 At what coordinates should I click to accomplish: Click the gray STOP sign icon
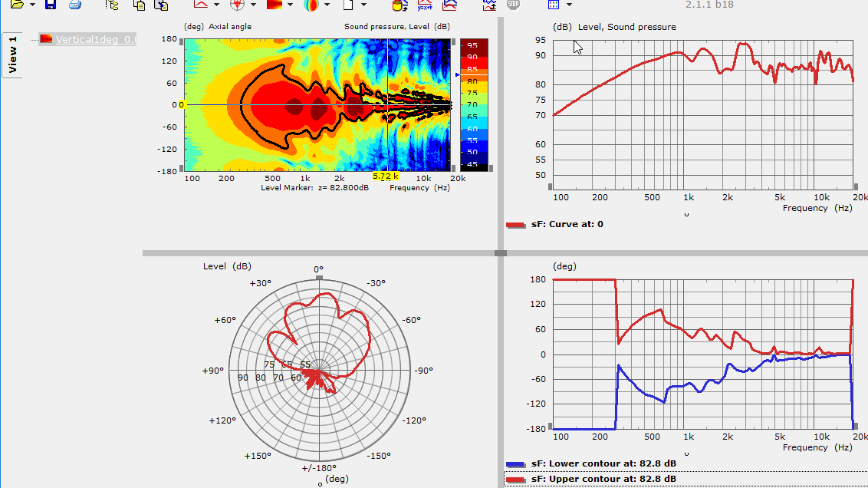(513, 4)
